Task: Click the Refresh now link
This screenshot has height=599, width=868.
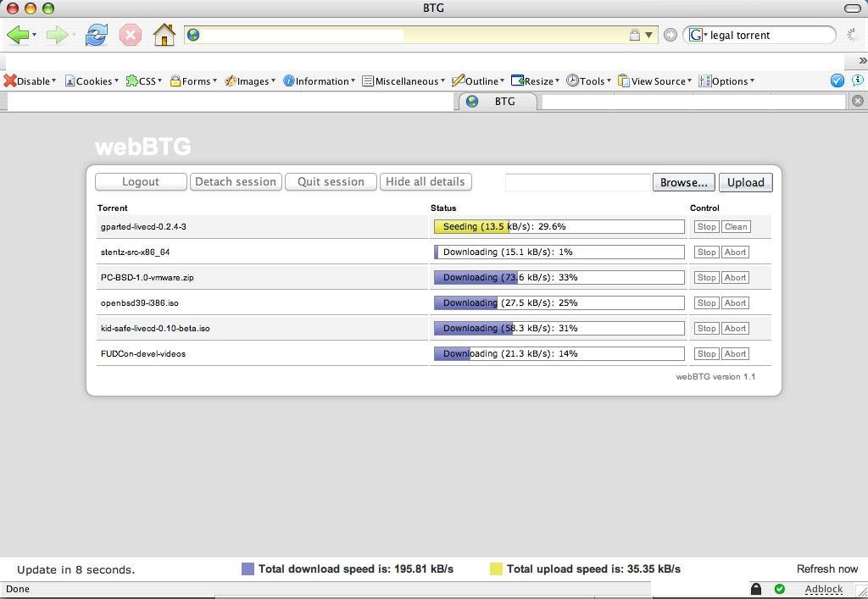Action: coord(826,568)
